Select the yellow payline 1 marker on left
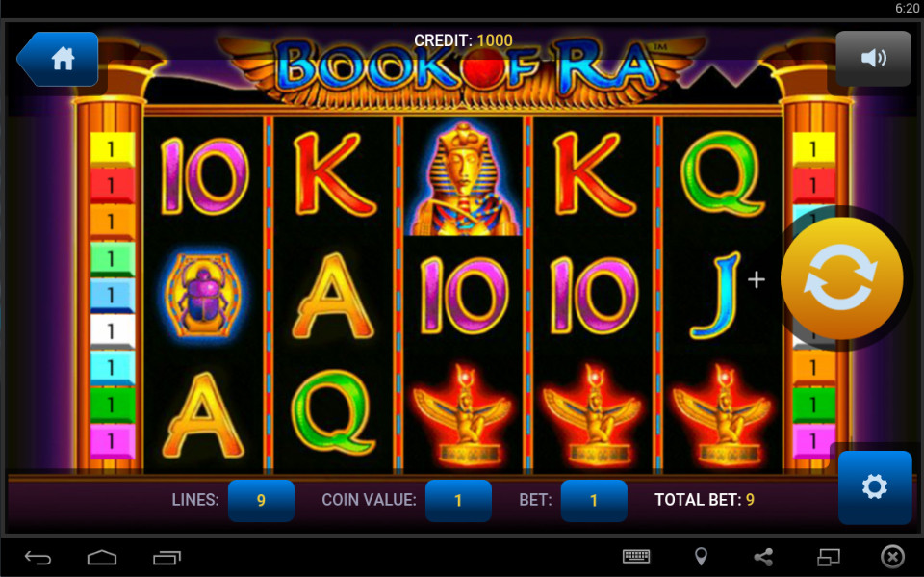The height and width of the screenshot is (577, 924). coord(112,149)
